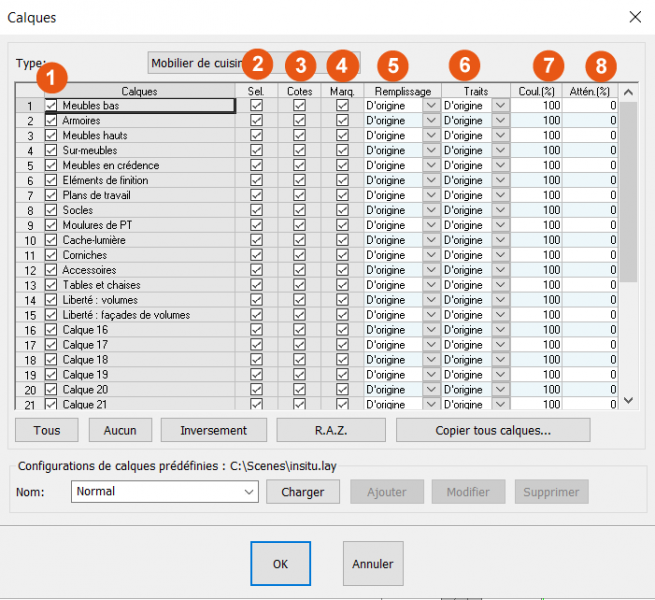This screenshot has width=655, height=600.
Task: Click the Tous button
Action: [48, 430]
